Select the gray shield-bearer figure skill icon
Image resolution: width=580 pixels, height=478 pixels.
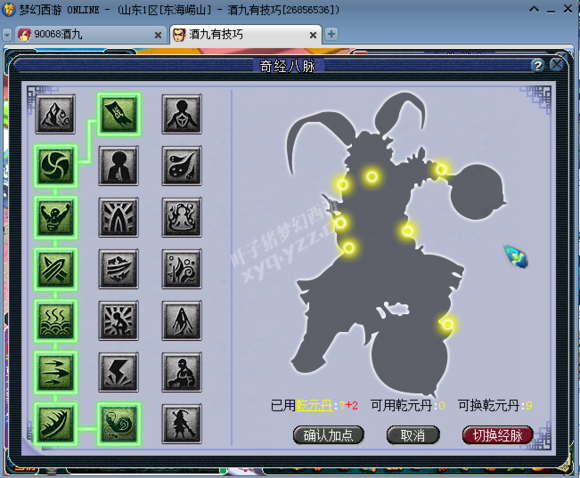tap(182, 114)
